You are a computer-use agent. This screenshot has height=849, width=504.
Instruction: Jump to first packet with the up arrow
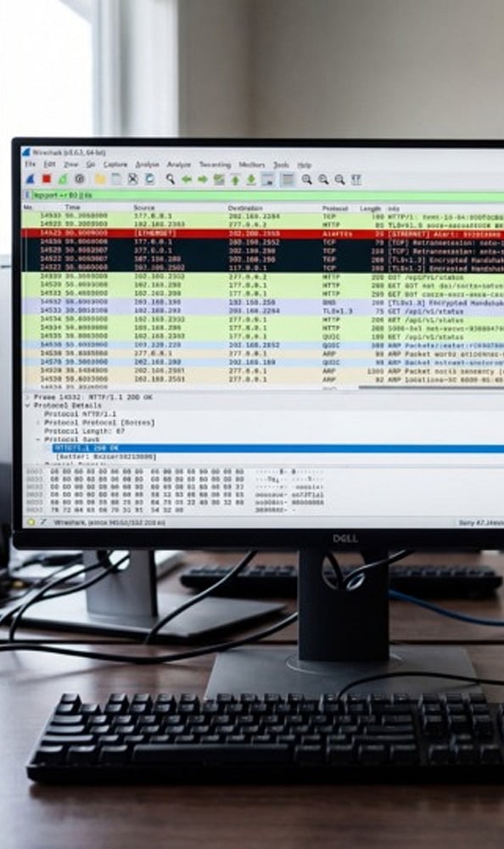click(x=235, y=180)
